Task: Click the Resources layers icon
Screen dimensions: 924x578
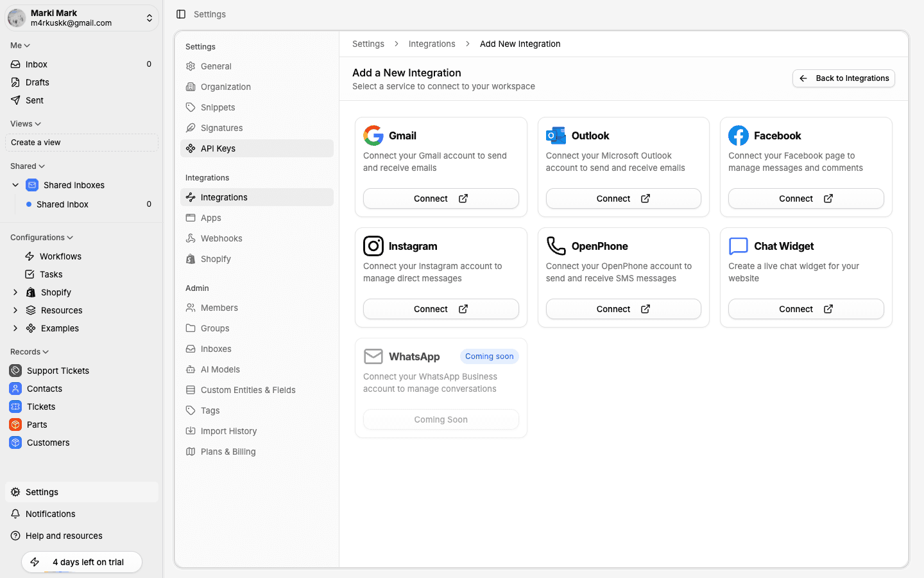Action: (x=31, y=310)
